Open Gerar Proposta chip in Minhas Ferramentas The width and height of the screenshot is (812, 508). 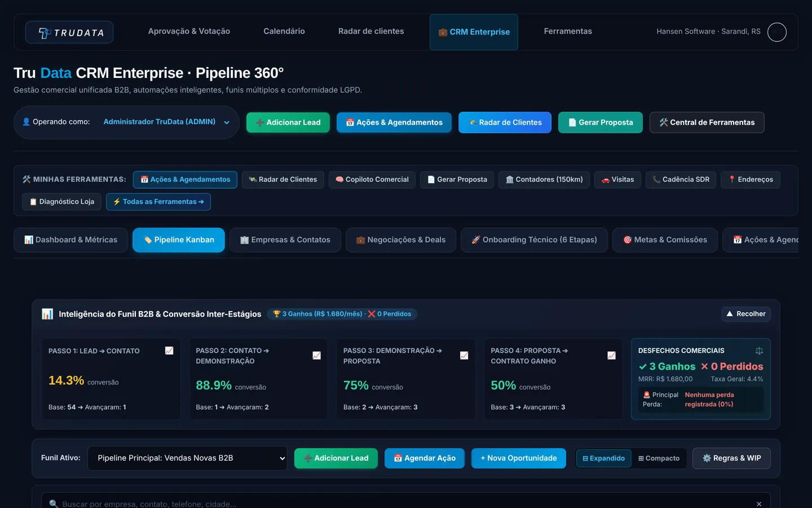tap(457, 179)
